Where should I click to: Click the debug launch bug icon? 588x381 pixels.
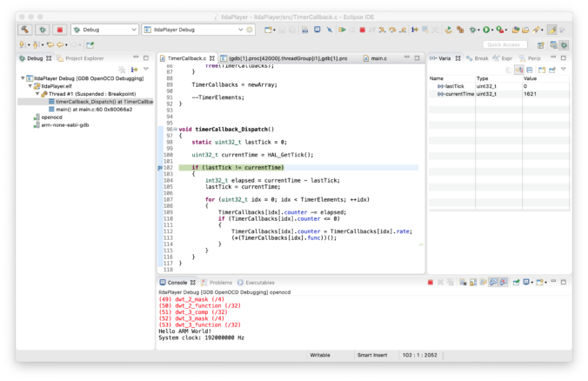[42, 30]
